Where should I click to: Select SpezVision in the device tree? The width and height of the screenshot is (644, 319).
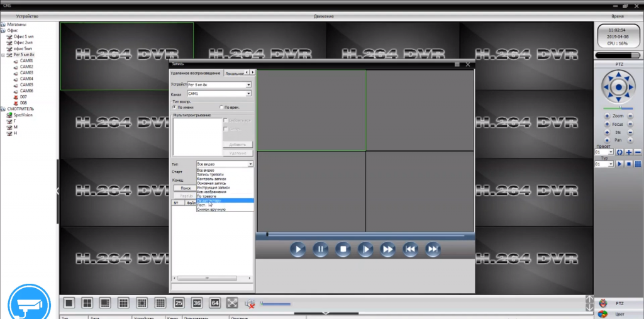pos(23,115)
